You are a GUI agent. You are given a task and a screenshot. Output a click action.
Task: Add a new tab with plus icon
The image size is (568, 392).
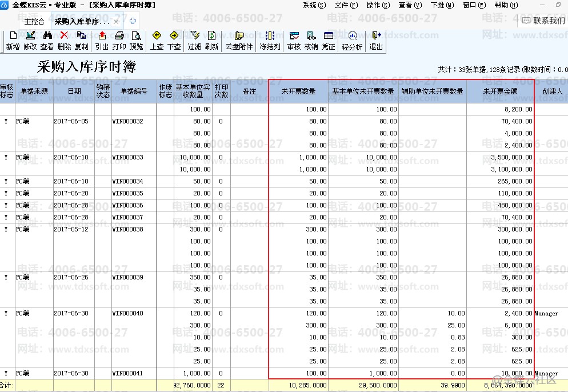[x=133, y=21]
